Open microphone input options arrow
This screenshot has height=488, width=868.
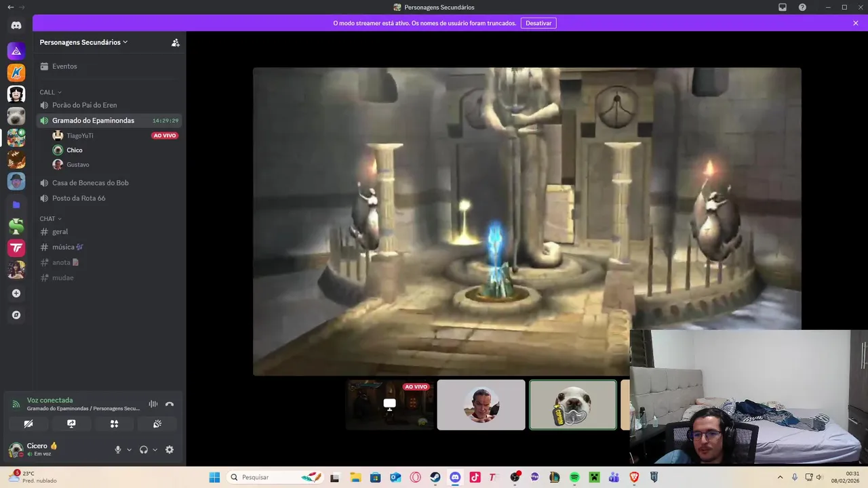tap(129, 449)
